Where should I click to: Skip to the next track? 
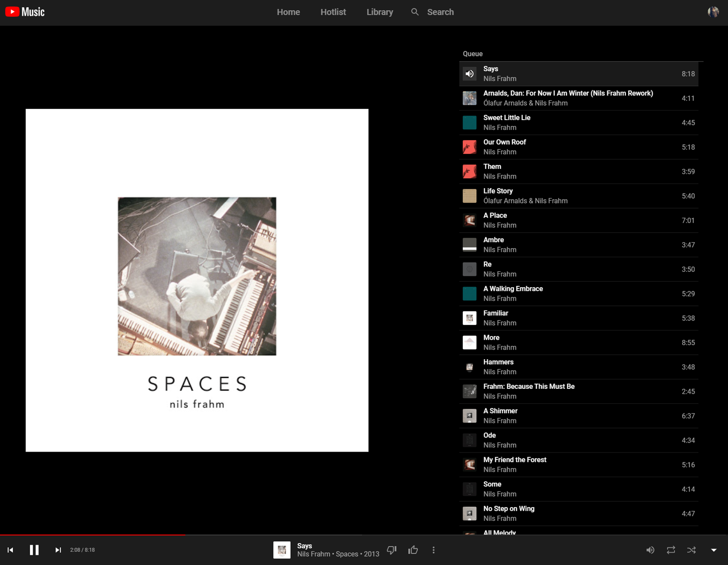click(x=58, y=550)
